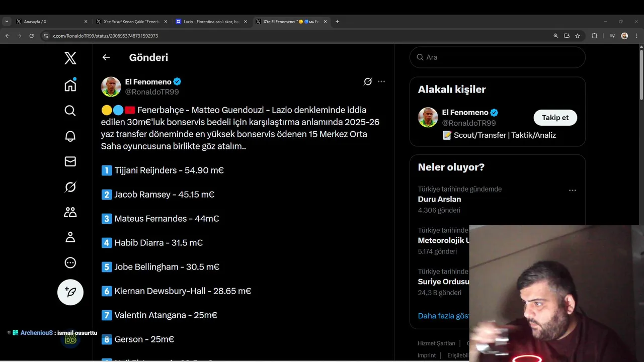
Task: Open Grok icon in sidebar
Action: coord(70,187)
